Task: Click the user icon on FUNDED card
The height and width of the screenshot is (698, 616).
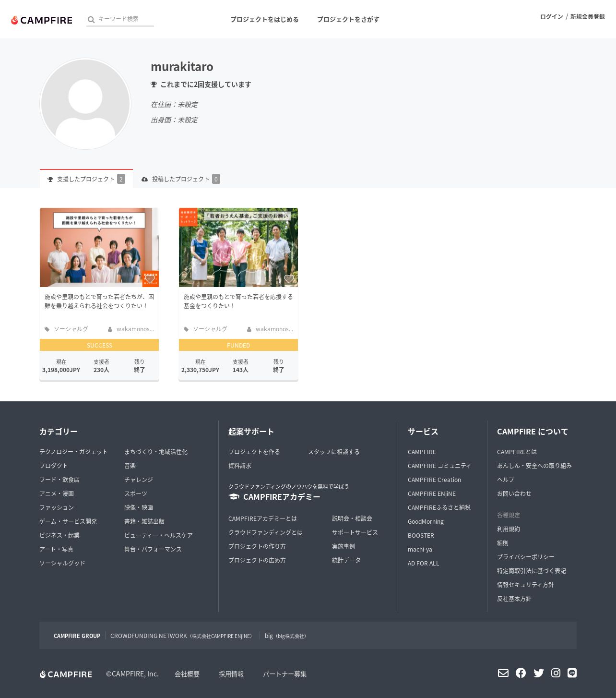Action: tap(249, 329)
